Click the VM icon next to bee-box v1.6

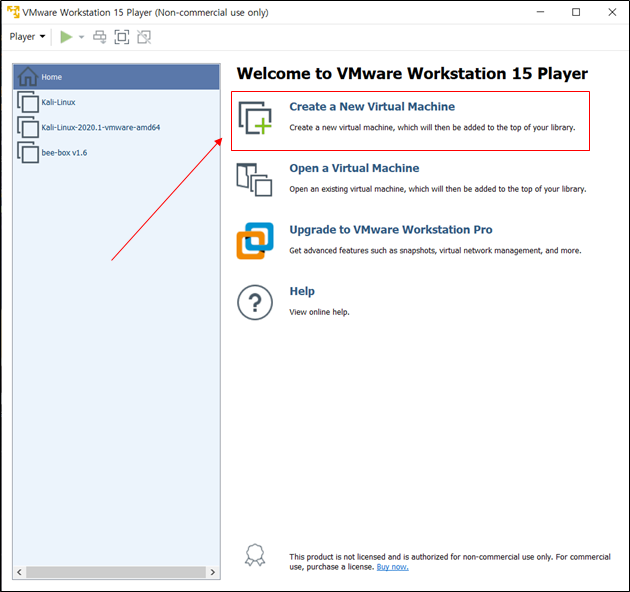(x=28, y=152)
